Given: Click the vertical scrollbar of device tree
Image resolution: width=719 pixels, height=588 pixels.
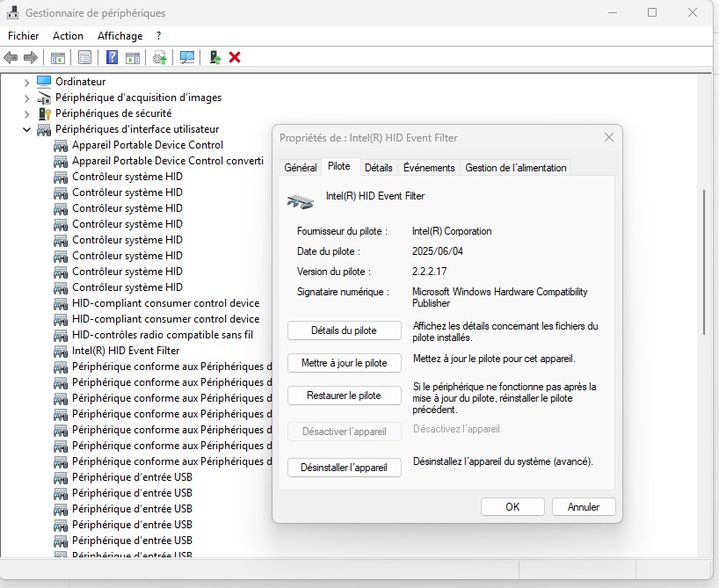Looking at the screenshot, I should 704,264.
